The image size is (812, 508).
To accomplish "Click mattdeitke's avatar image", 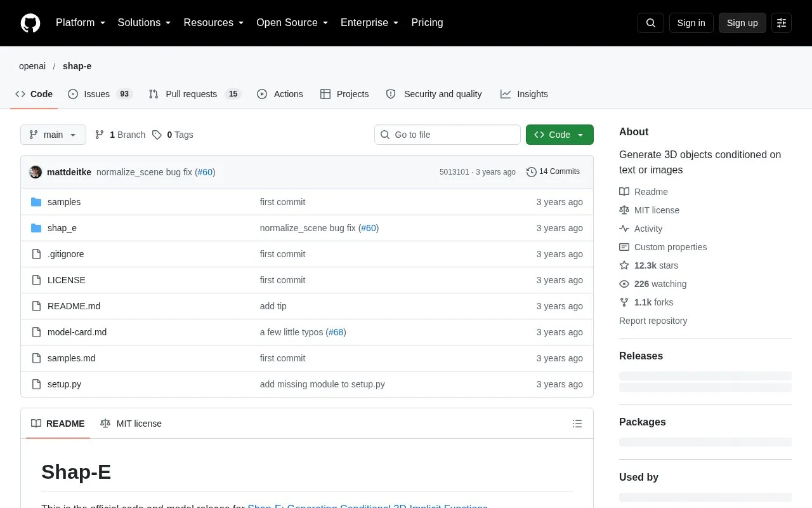I will [36, 172].
